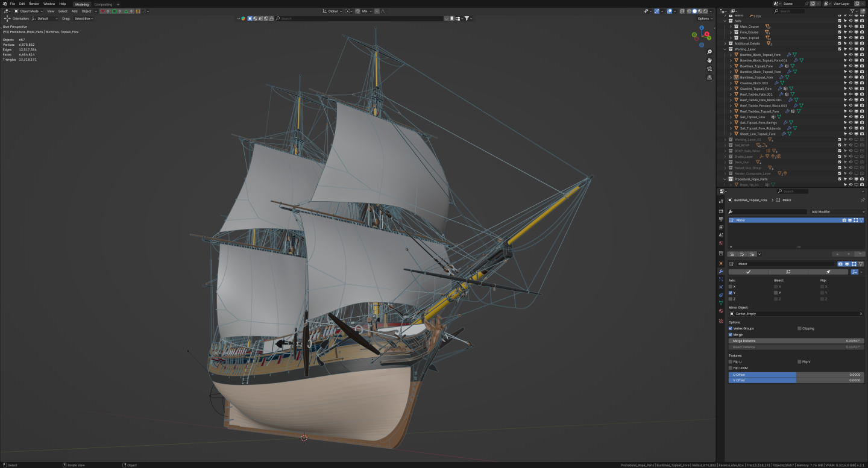Screen dimensions: 868x468
Task: Enable the Flip U texture checkbox
Action: (731, 361)
